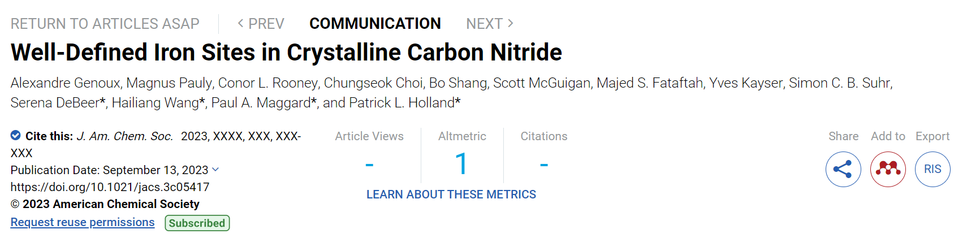Screen dimensions: 980x238
Task: Return to Articles ASAP
Action: pyautogui.click(x=105, y=24)
